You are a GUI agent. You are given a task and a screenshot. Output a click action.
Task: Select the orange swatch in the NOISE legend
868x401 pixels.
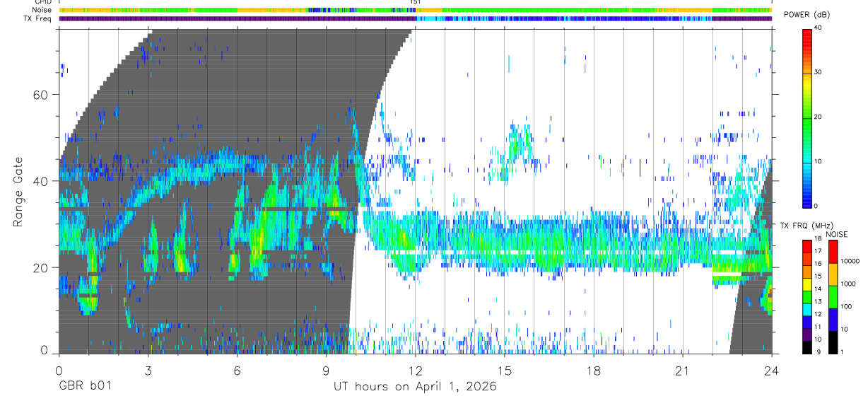click(833, 274)
